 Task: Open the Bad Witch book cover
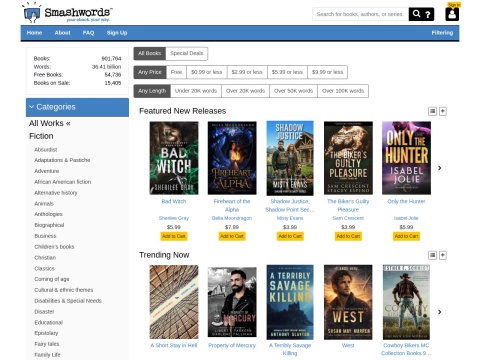(x=174, y=158)
